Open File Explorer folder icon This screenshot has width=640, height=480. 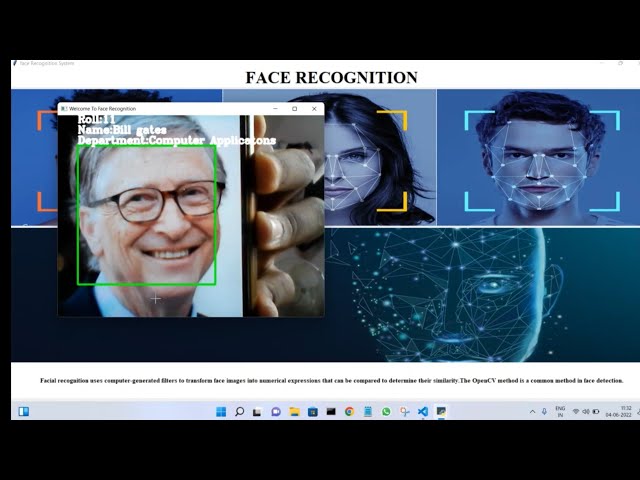pyautogui.click(x=294, y=411)
